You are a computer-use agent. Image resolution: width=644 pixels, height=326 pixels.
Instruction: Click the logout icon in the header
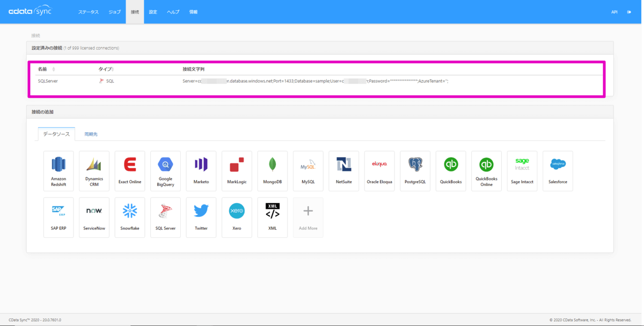pyautogui.click(x=629, y=12)
